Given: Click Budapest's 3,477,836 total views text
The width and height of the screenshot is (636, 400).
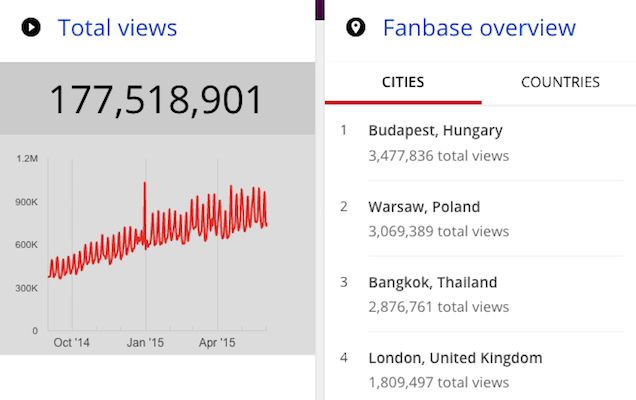Looking at the screenshot, I should 438,155.
